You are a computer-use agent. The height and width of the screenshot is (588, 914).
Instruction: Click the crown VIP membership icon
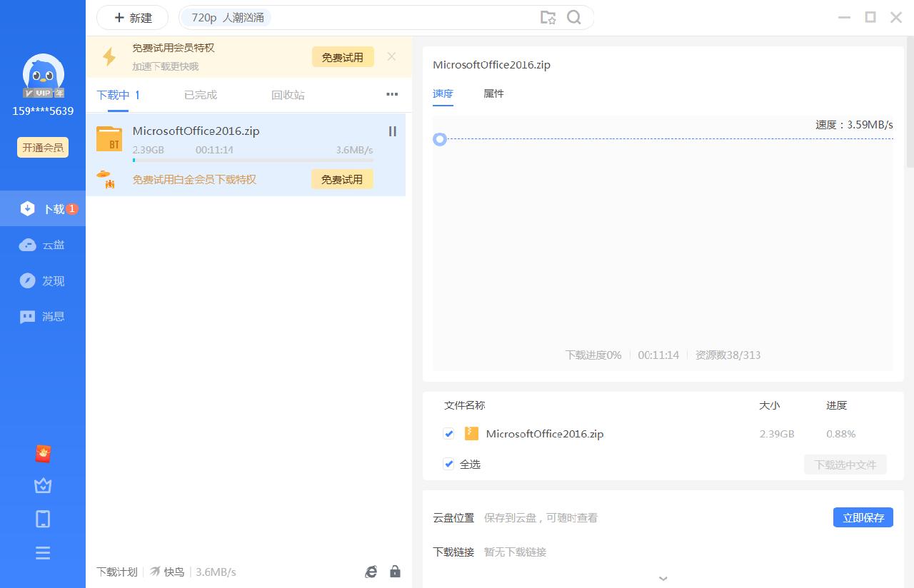43,485
